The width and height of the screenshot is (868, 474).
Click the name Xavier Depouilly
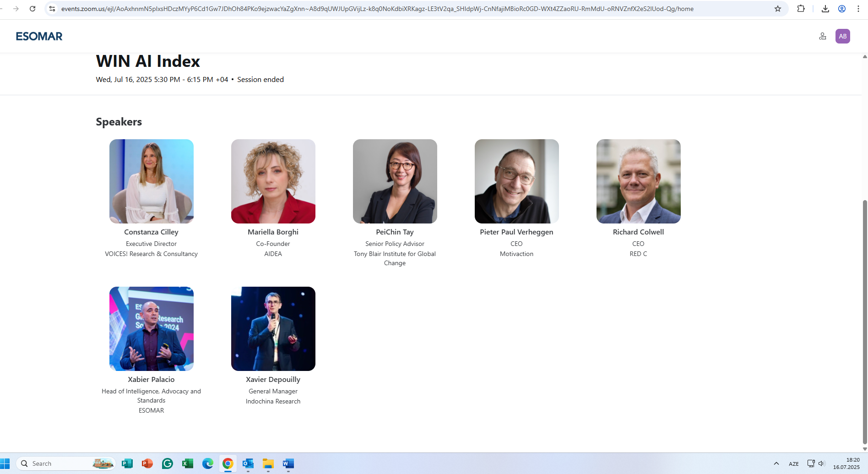[273, 380]
